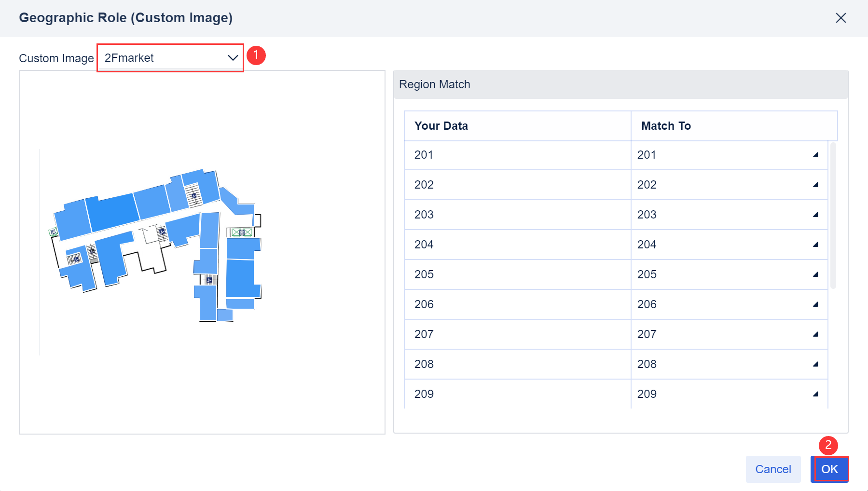The height and width of the screenshot is (491, 868).
Task: Expand Match To options for room 209
Action: pyautogui.click(x=815, y=394)
